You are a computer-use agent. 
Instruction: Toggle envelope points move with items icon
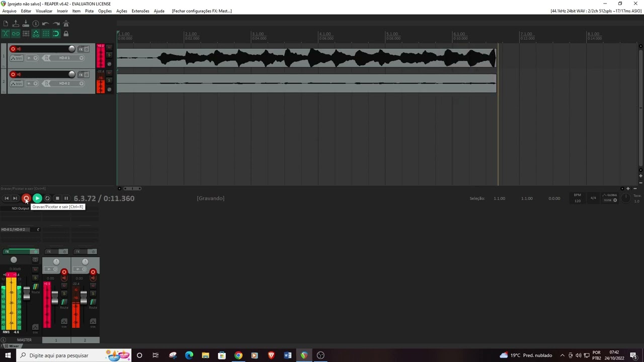click(x=36, y=34)
